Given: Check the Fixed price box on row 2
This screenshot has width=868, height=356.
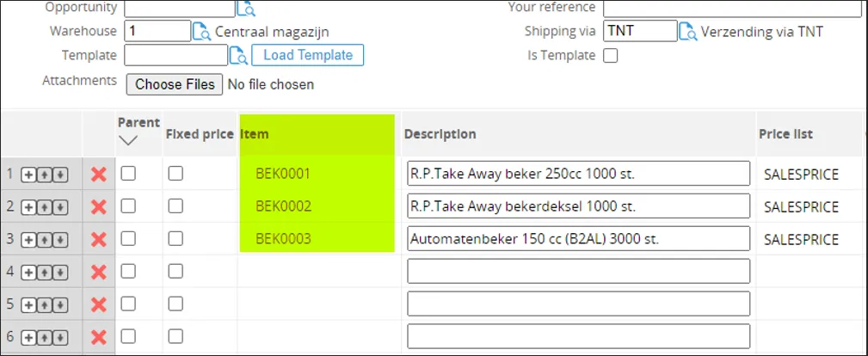Looking at the screenshot, I should click(x=175, y=206).
